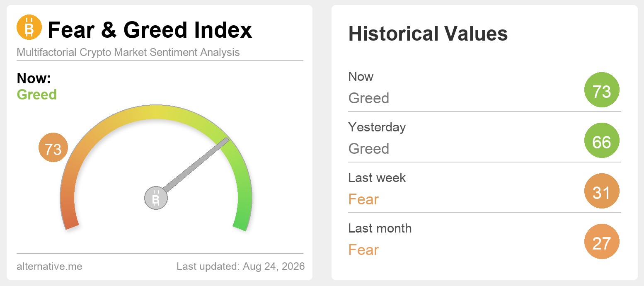Image resolution: width=644 pixels, height=286 pixels.
Task: Click the green Greed status under Now:
Action: 37,95
